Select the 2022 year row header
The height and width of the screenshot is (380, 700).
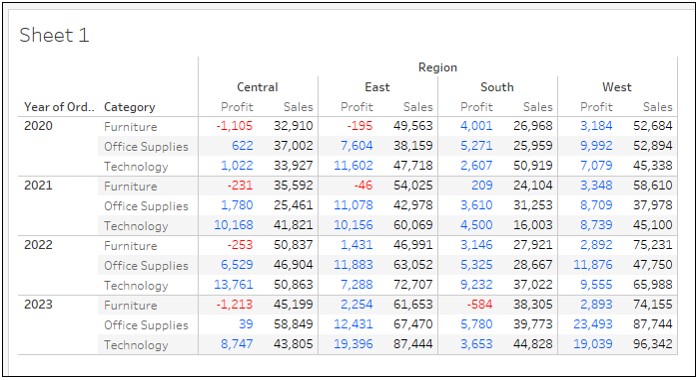click(x=38, y=245)
